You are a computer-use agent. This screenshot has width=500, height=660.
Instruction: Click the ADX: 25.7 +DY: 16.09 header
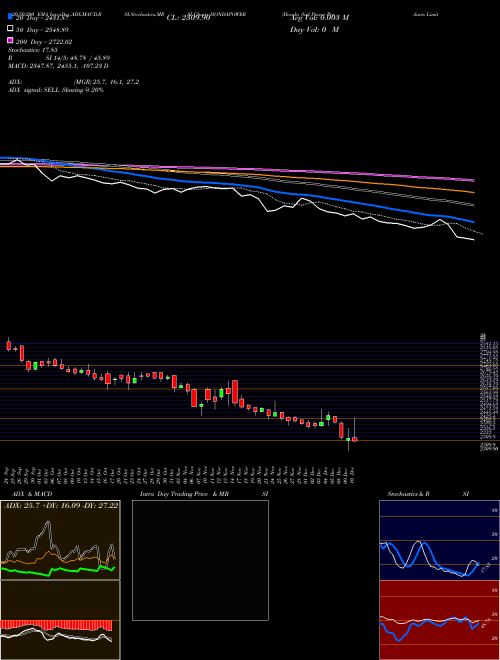point(61,505)
